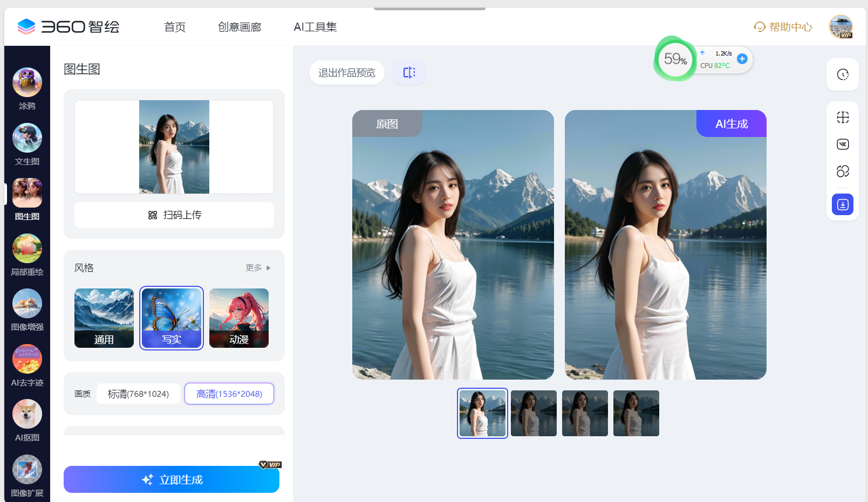Click the 59% performance circle
This screenshot has height=502, width=868.
675,59
